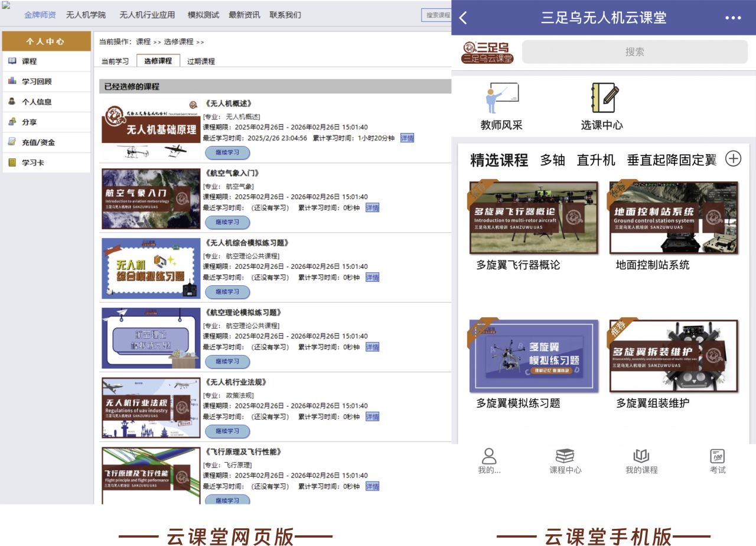The height and width of the screenshot is (546, 756).
Task: Switch to the 过期课程 tab
Action: coord(201,61)
